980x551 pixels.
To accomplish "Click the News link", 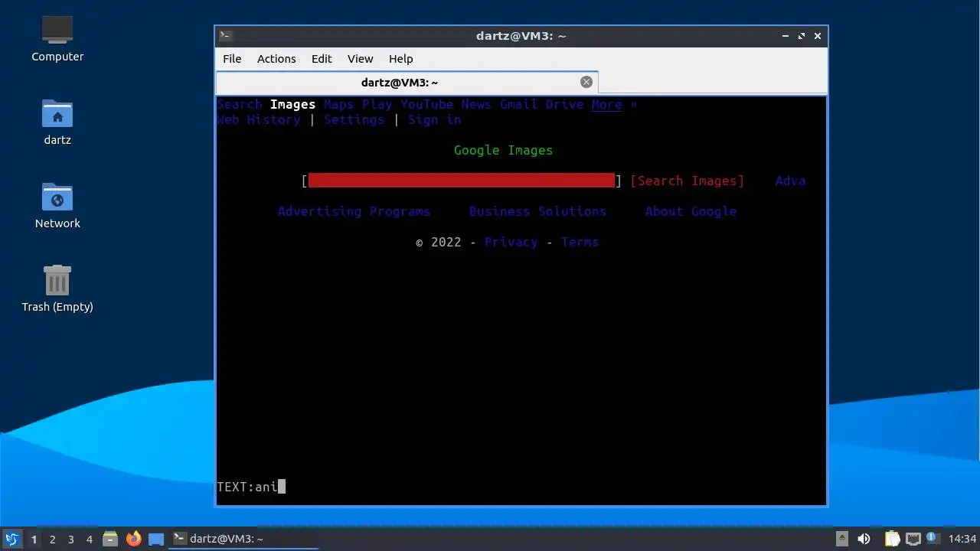I will click(476, 104).
